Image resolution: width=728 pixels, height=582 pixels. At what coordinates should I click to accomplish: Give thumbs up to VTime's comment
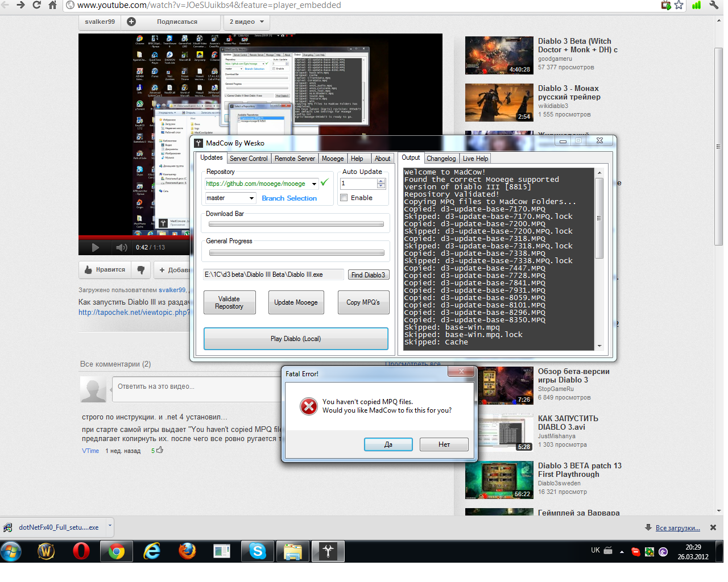click(x=160, y=450)
